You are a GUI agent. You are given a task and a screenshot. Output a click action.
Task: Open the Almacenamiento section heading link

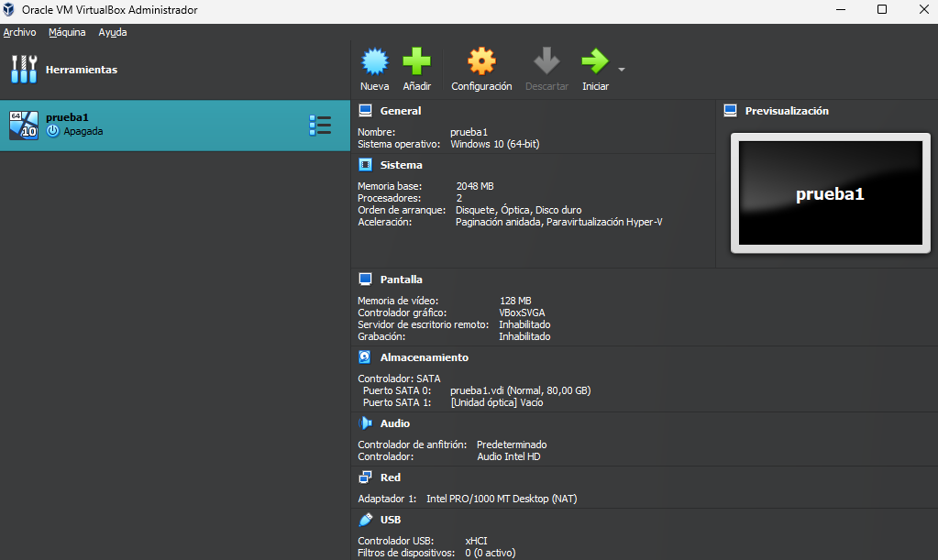[x=425, y=357]
